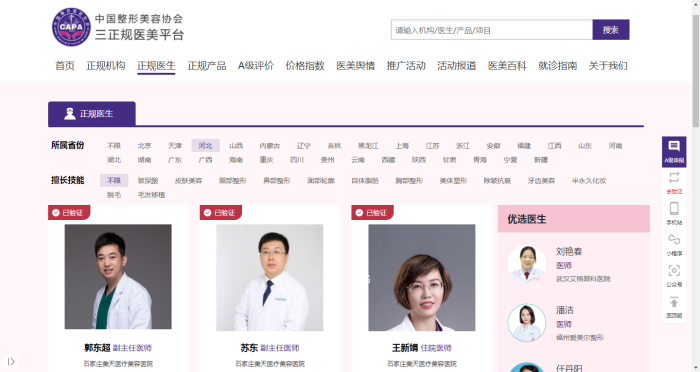
Task: Open 苏东 doctor portrait photo
Action: click(270, 277)
